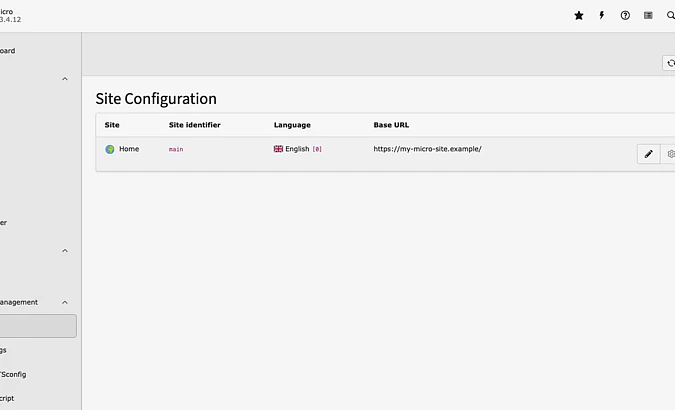Collapse the Site Management group chevron
The width and height of the screenshot is (675, 410).
click(65, 302)
